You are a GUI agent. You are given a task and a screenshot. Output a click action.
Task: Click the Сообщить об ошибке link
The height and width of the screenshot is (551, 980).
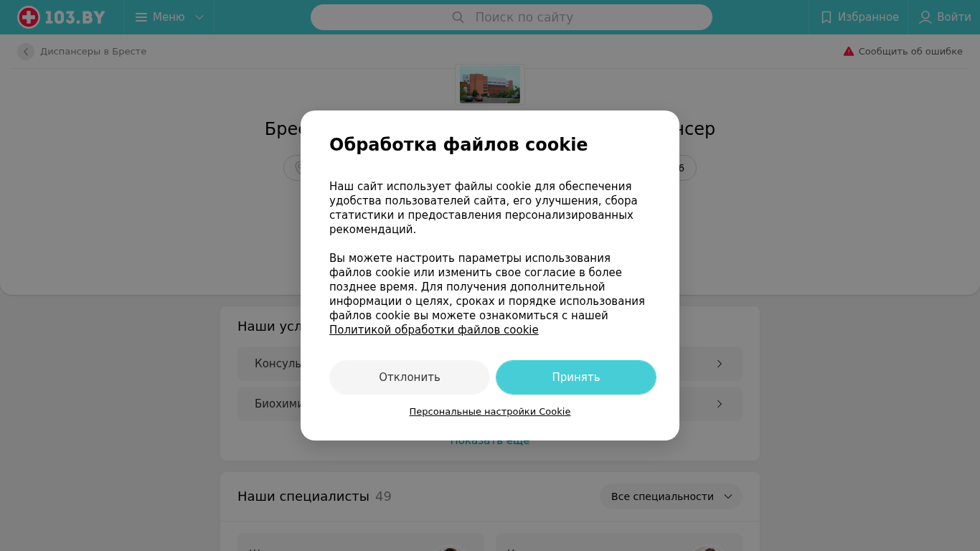click(x=910, y=52)
